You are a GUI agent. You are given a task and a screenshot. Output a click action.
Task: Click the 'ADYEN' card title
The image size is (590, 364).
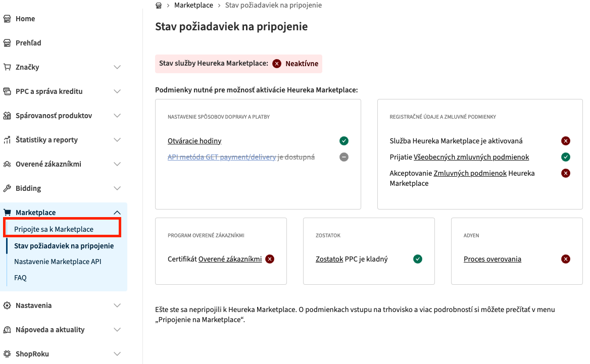pyautogui.click(x=471, y=235)
